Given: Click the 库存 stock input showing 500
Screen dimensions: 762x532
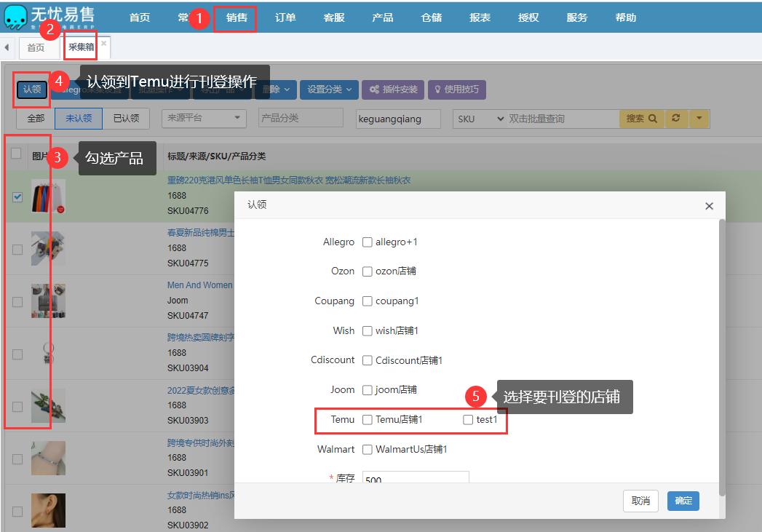Looking at the screenshot, I should pyautogui.click(x=415, y=479).
